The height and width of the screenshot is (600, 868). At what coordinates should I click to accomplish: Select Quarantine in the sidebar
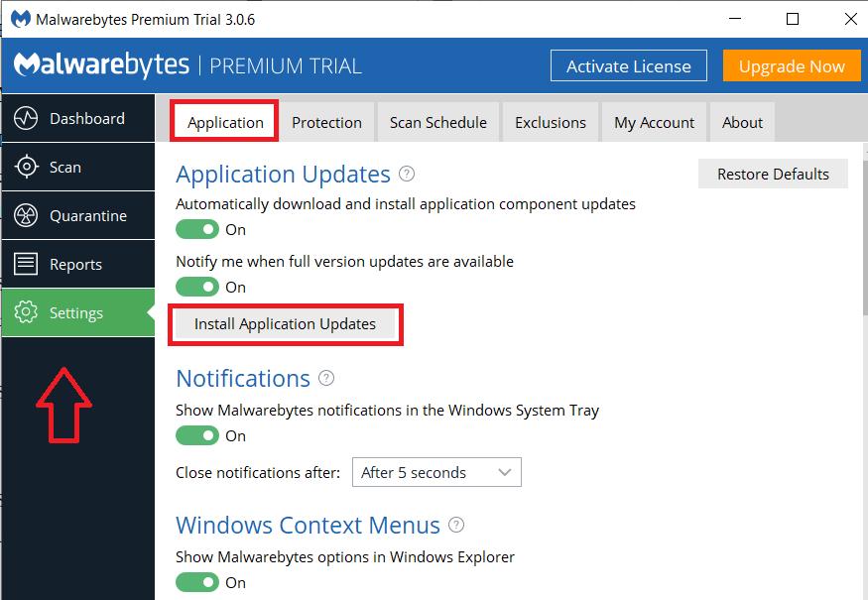coord(78,215)
